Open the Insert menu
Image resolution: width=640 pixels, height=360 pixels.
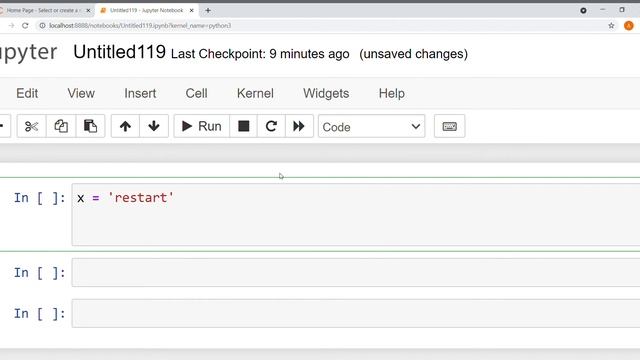pos(140,93)
